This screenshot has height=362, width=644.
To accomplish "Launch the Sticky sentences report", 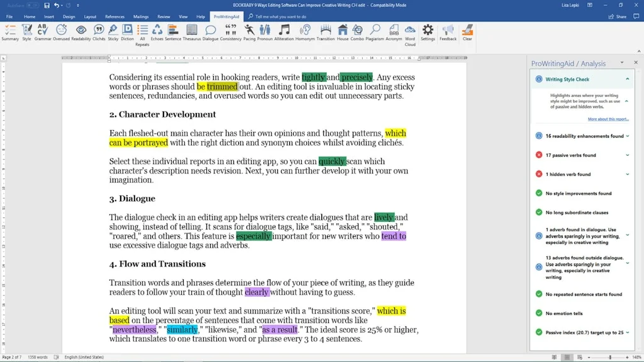I will pyautogui.click(x=114, y=33).
